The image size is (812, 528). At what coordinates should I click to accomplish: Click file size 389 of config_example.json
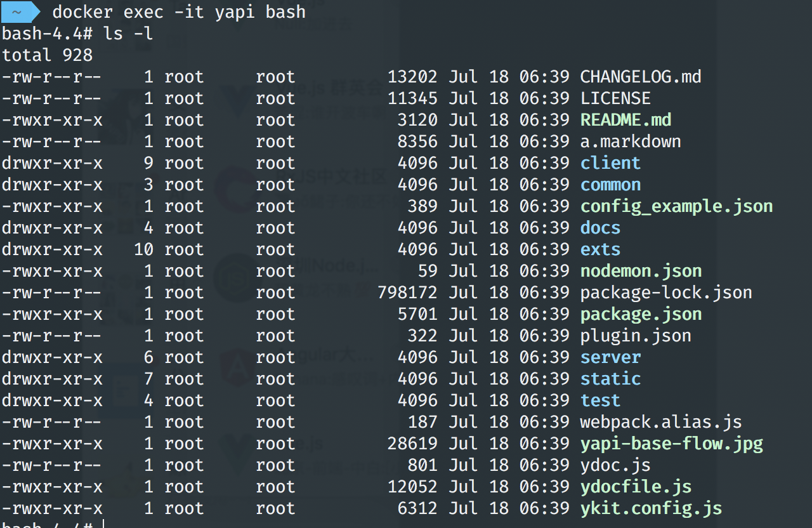(x=422, y=206)
